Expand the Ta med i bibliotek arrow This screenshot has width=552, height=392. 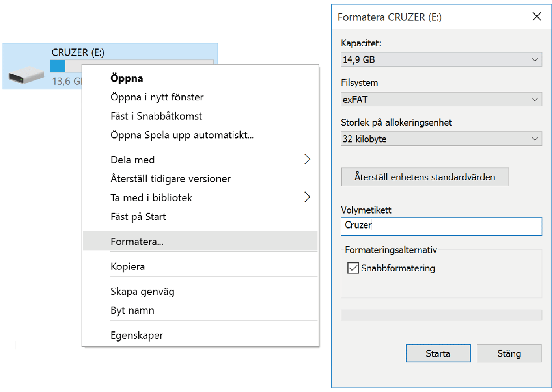pos(307,197)
